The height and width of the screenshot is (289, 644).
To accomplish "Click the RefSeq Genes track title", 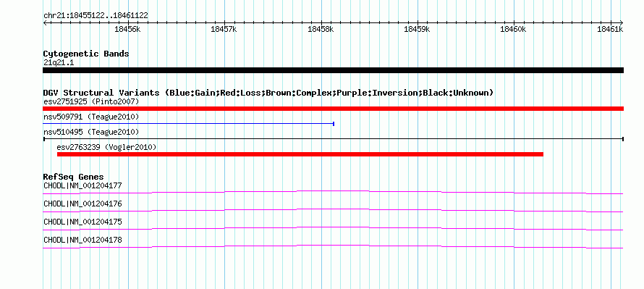I will tap(74, 177).
